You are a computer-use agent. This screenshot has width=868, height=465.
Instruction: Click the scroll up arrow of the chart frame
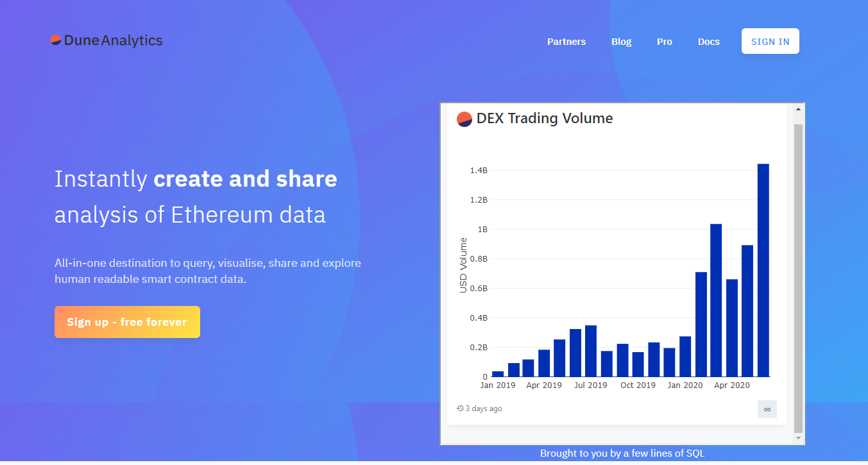(x=798, y=110)
